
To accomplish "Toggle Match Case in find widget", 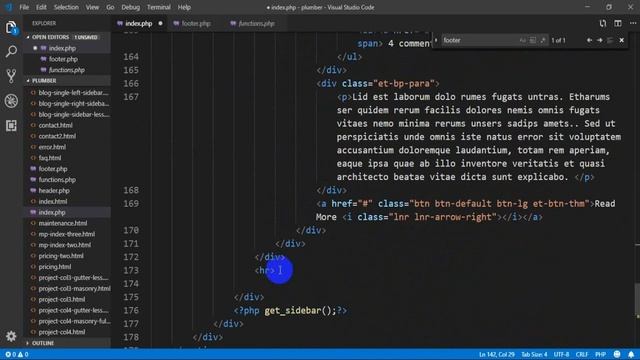I will coord(523,40).
